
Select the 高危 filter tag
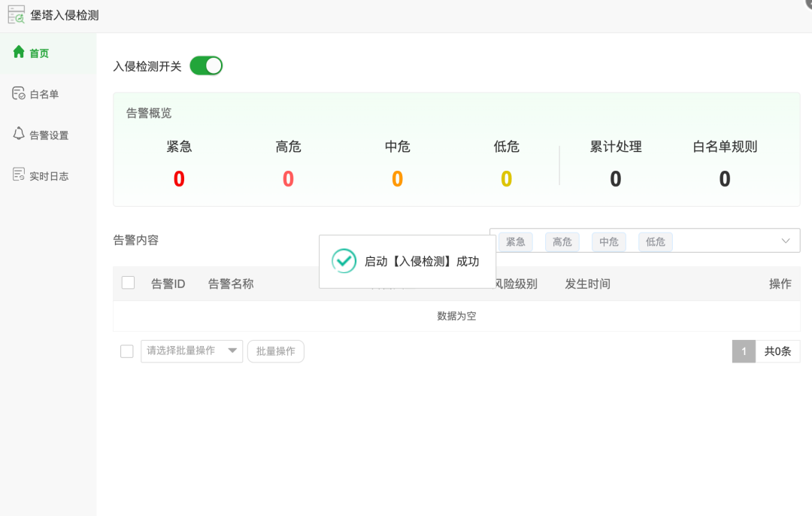562,241
